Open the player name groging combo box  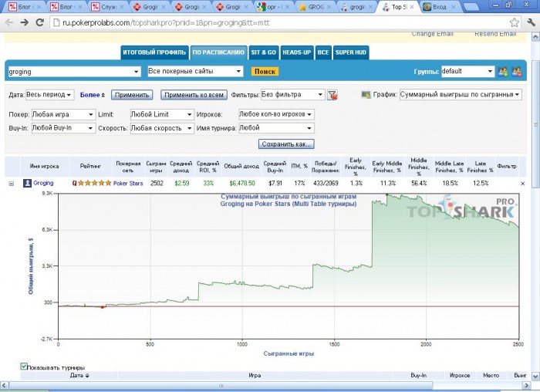click(74, 72)
